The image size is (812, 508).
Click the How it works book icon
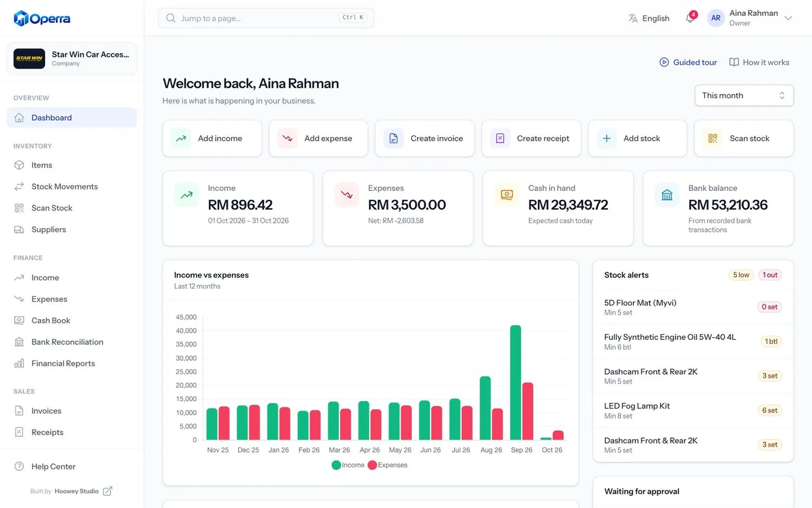click(x=734, y=62)
